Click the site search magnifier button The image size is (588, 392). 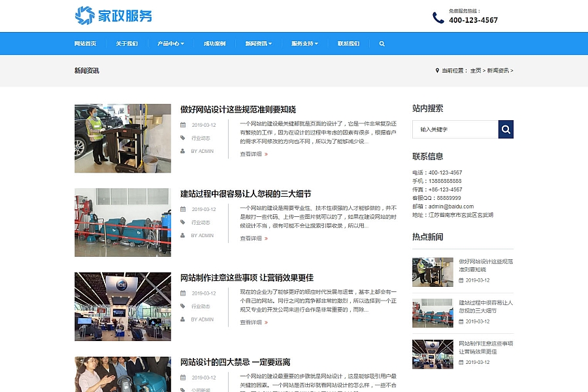[x=506, y=129]
